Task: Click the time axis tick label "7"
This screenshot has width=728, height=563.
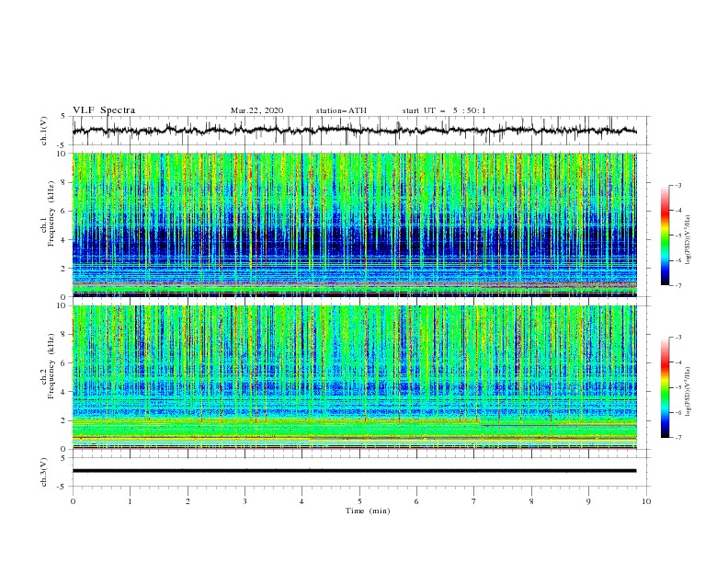Action: (x=474, y=501)
